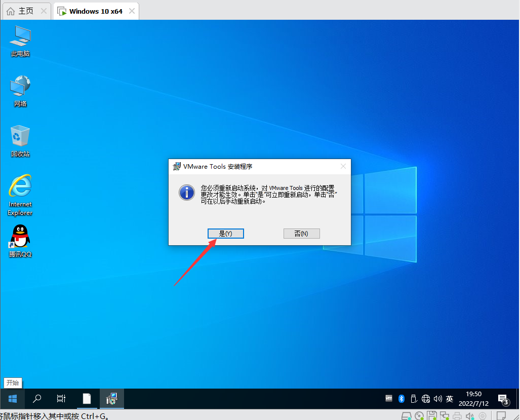Click the Bluetooth tray icon
Viewport: 520px width, 420px height.
(402, 398)
